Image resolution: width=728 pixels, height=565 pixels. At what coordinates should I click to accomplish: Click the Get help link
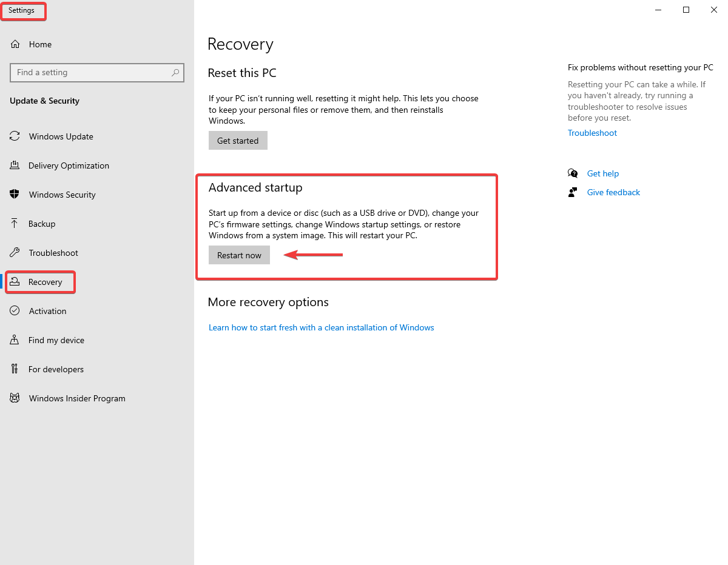tap(602, 173)
